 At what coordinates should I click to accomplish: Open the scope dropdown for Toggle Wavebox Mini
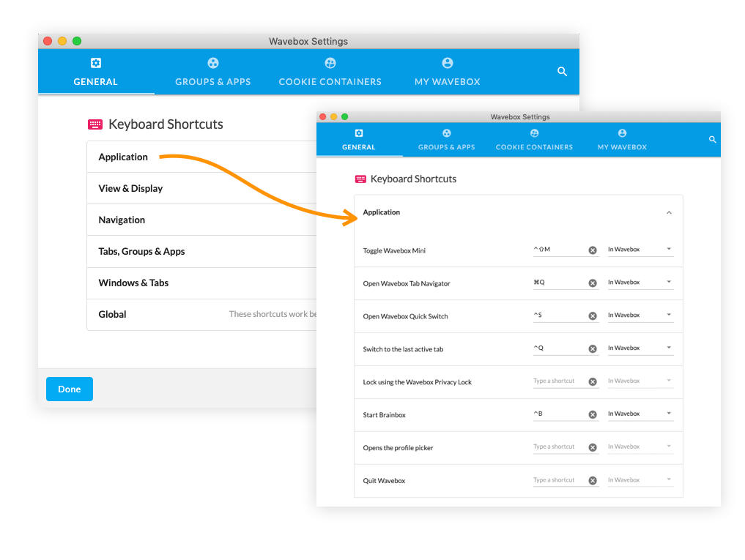click(x=640, y=250)
